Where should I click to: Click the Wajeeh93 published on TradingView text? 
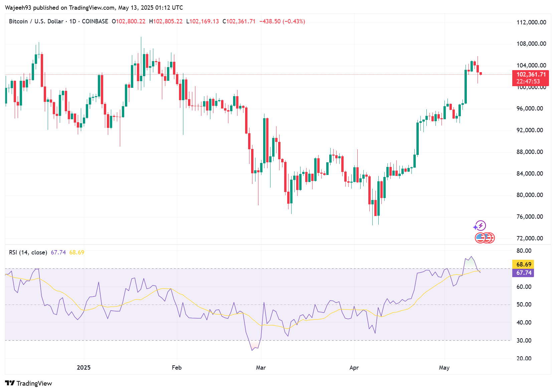pyautogui.click(x=94, y=7)
